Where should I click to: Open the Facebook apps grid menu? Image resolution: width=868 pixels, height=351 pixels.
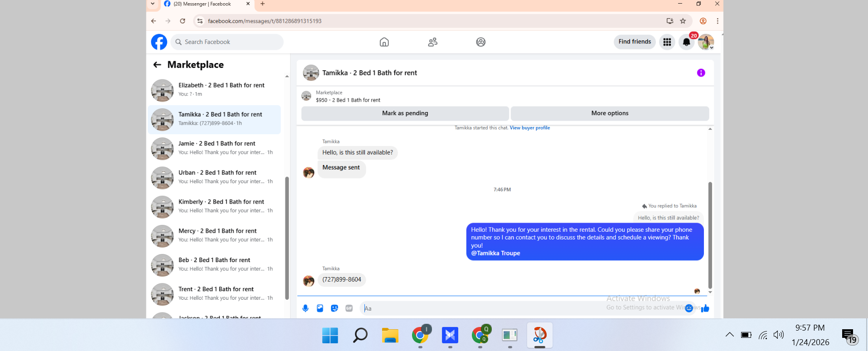(667, 42)
